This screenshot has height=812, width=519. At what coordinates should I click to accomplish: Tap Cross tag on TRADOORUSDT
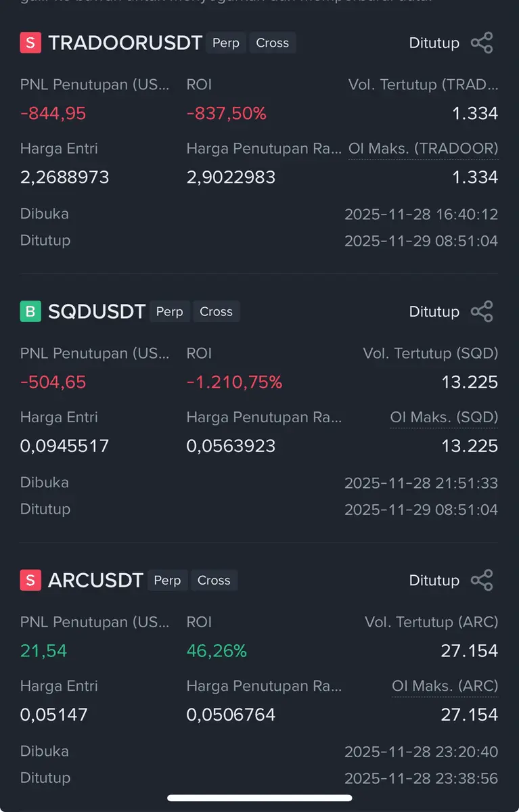(272, 43)
